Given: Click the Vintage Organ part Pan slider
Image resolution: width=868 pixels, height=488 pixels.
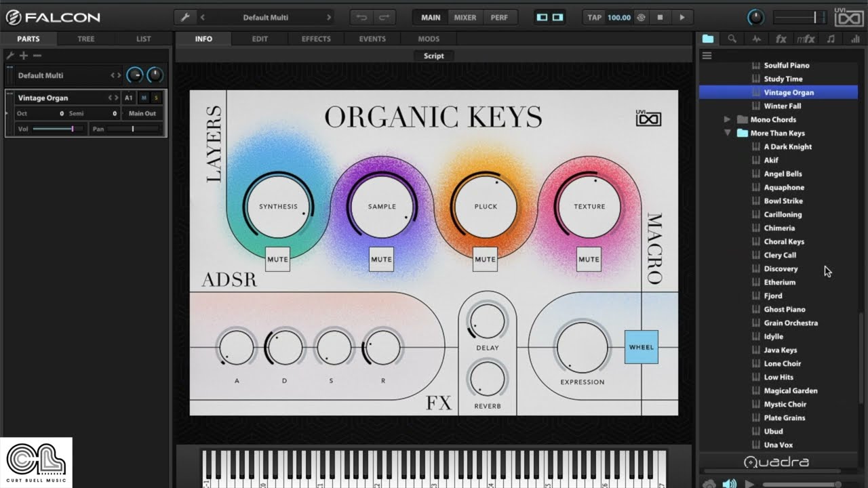Looking at the screenshot, I should point(134,129).
